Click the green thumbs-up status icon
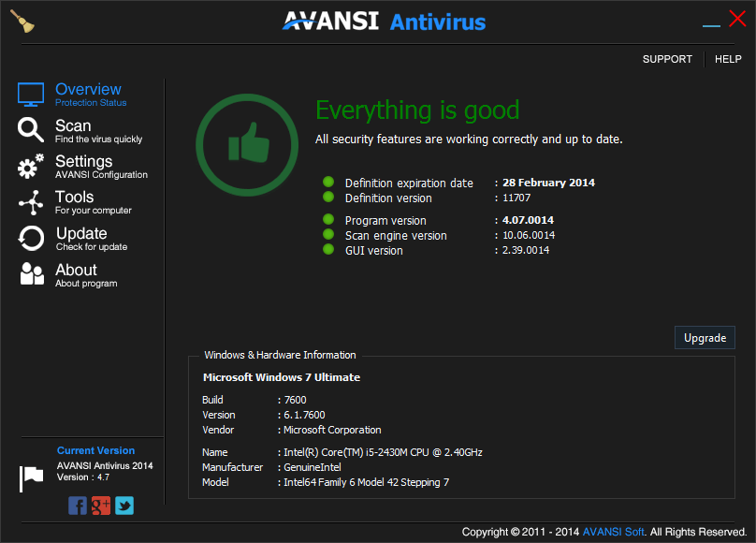Image resolution: width=756 pixels, height=543 pixels. tap(247, 145)
